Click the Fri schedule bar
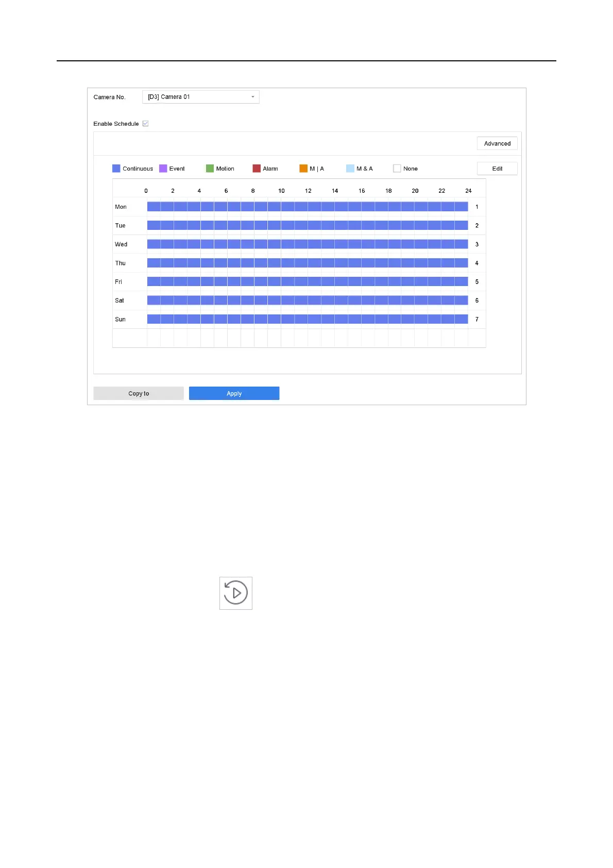This screenshot has width=613, height=868. point(308,281)
